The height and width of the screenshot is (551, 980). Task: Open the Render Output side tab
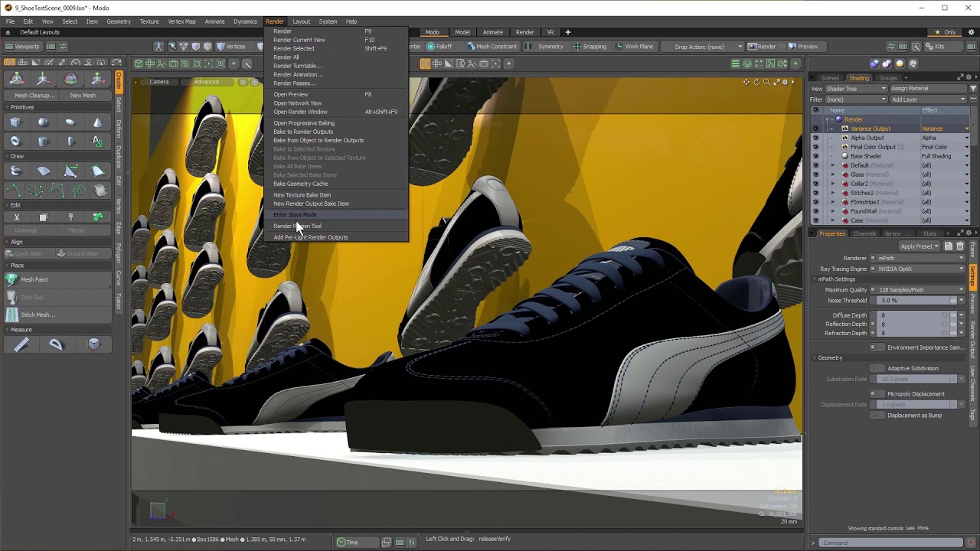pos(973,338)
